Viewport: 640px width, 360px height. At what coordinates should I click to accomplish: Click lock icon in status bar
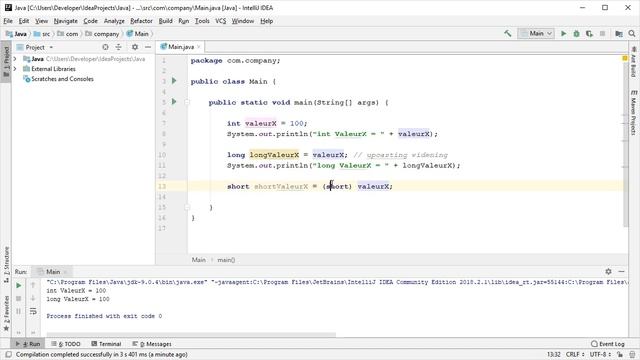click(620, 354)
